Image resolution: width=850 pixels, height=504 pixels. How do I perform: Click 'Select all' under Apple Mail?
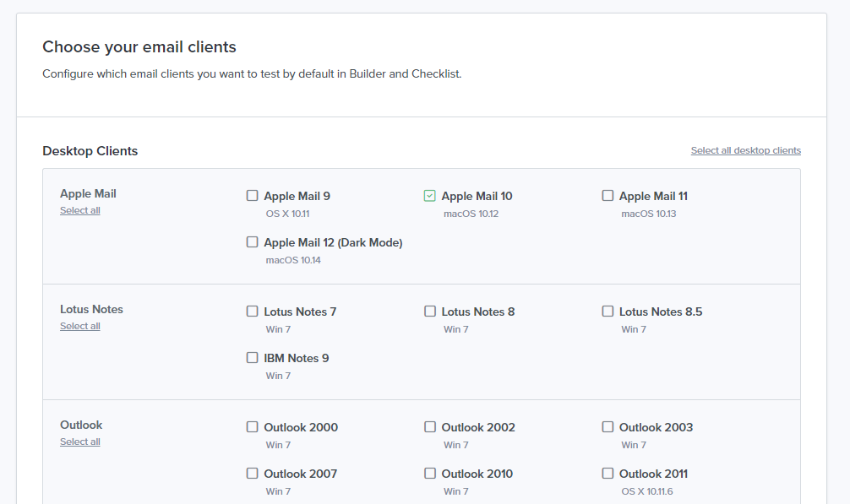[x=79, y=211]
